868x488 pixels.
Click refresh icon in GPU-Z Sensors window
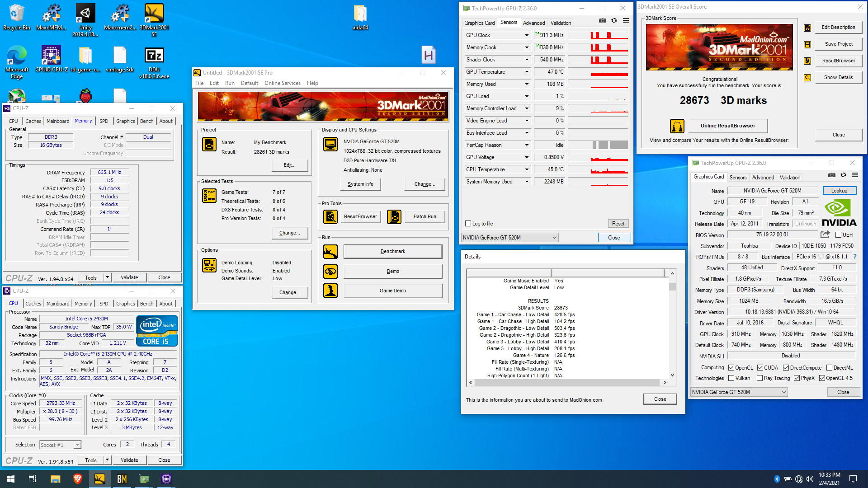[x=614, y=20]
